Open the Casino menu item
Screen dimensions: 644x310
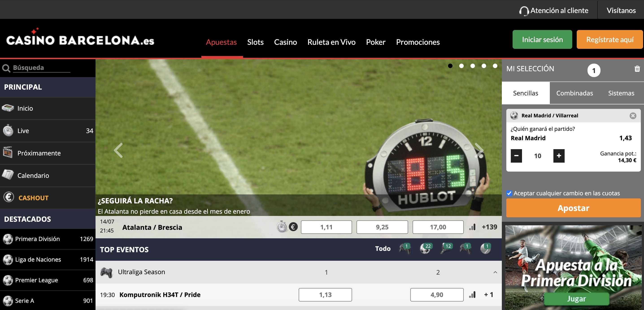(x=285, y=42)
